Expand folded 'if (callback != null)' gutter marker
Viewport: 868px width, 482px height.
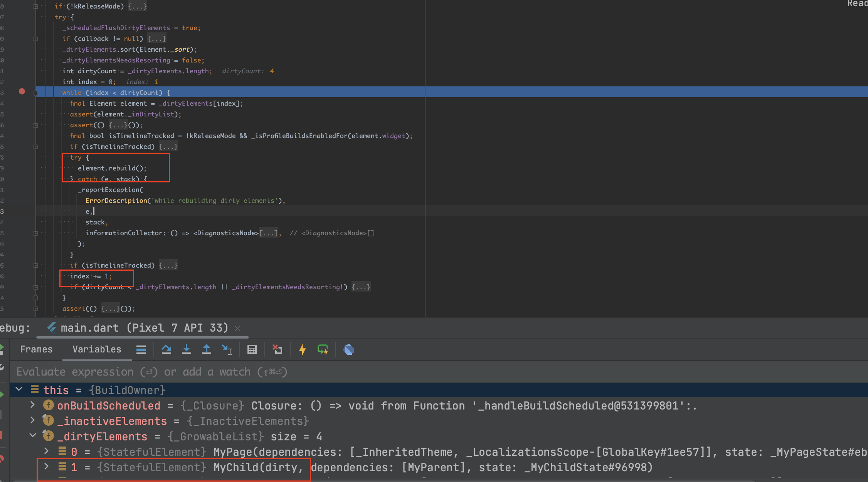click(x=36, y=39)
